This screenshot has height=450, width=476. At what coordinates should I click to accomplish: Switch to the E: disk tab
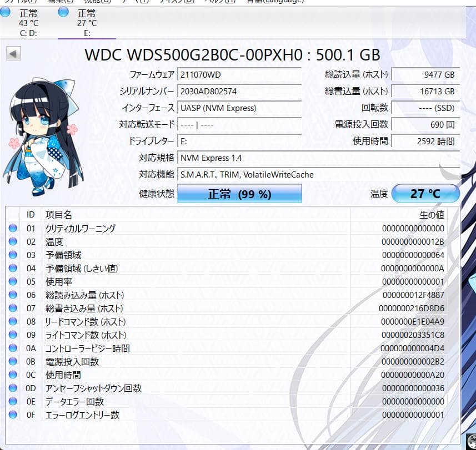point(87,23)
